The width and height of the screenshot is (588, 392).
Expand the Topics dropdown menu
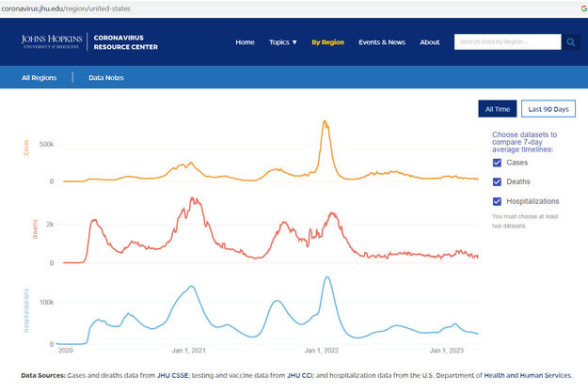click(283, 42)
